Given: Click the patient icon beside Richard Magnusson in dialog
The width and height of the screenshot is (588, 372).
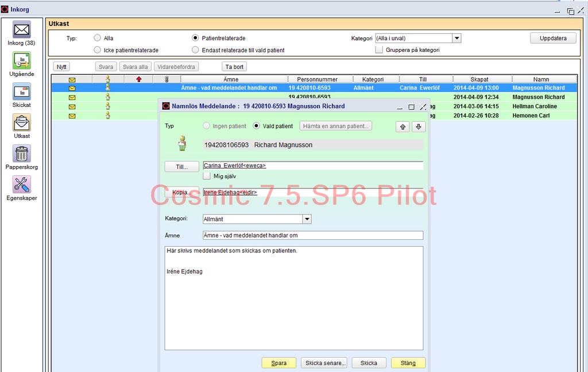Looking at the screenshot, I should 182,143.
